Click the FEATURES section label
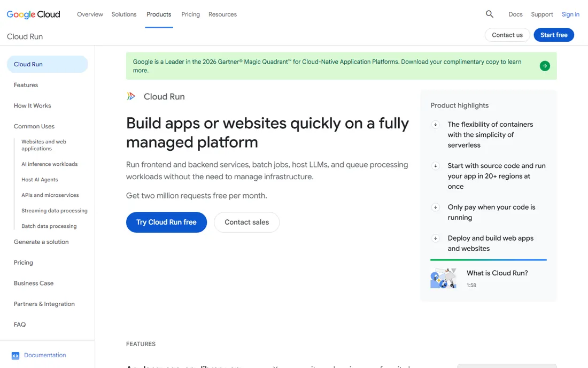This screenshot has height=368, width=588. point(141,344)
